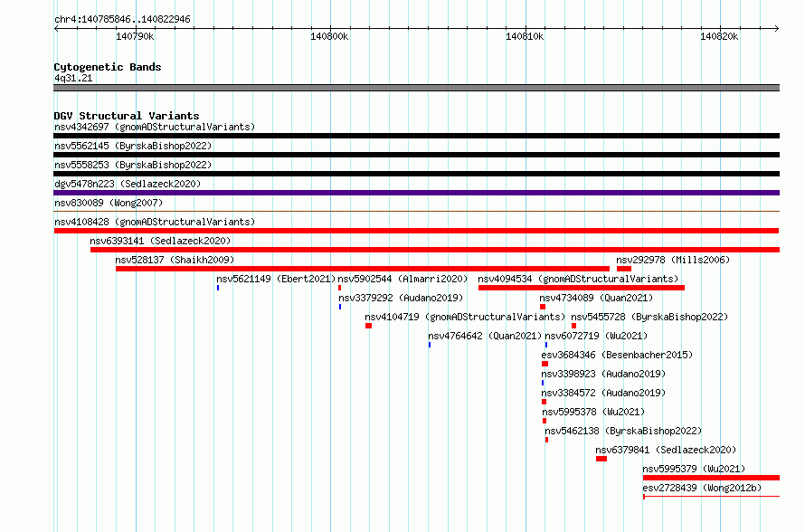This screenshot has width=805, height=532.
Task: Click the thin red esv2728439 variant line
Action: tap(711, 497)
